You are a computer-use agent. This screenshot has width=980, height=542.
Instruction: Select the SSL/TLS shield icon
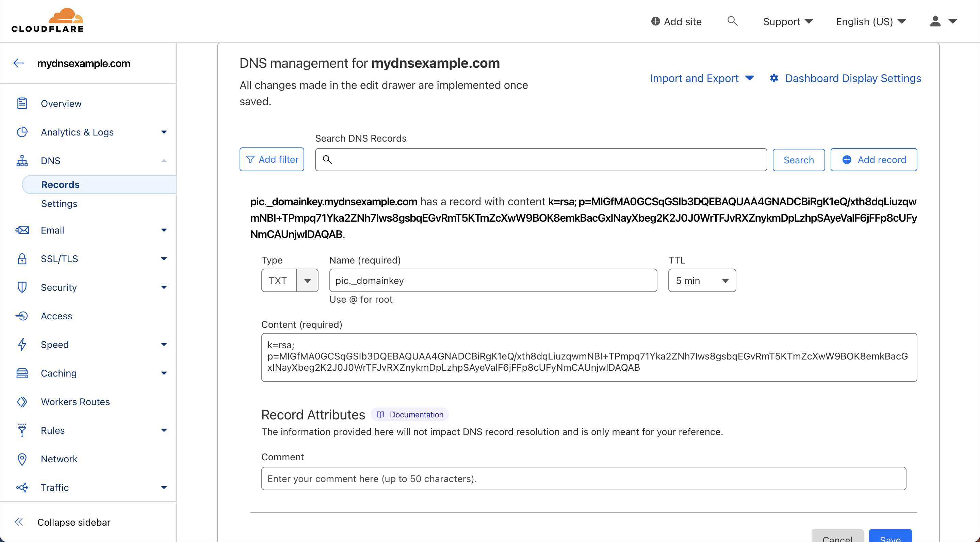click(x=22, y=258)
